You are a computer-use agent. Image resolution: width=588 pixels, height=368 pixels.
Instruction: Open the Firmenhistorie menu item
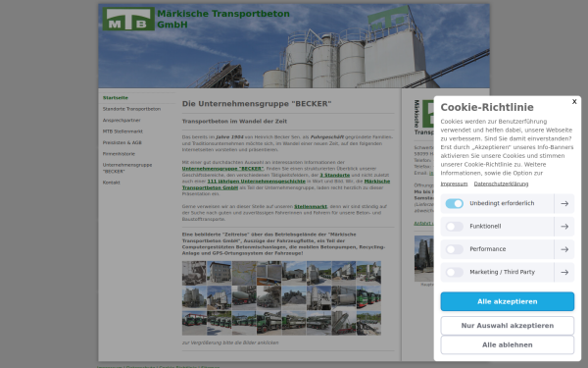click(119, 154)
